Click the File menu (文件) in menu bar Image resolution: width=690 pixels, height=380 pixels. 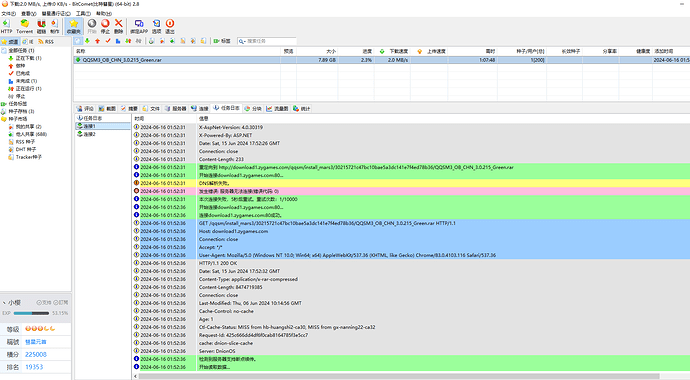8,14
